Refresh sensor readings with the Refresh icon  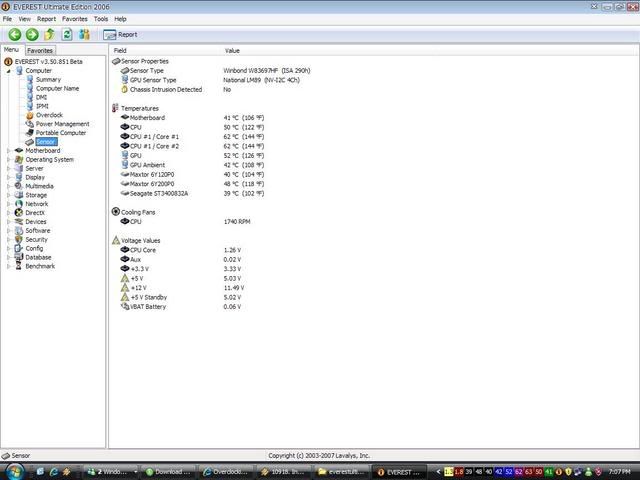click(x=67, y=34)
